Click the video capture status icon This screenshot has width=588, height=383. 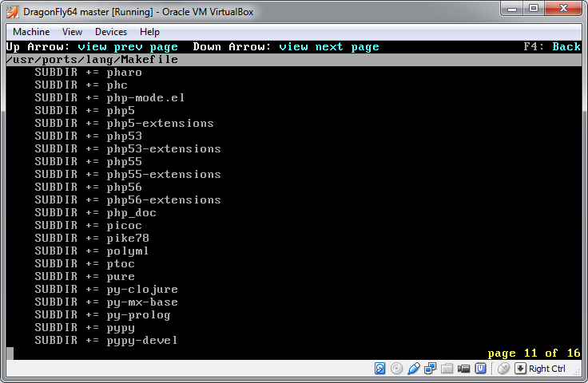tap(464, 369)
